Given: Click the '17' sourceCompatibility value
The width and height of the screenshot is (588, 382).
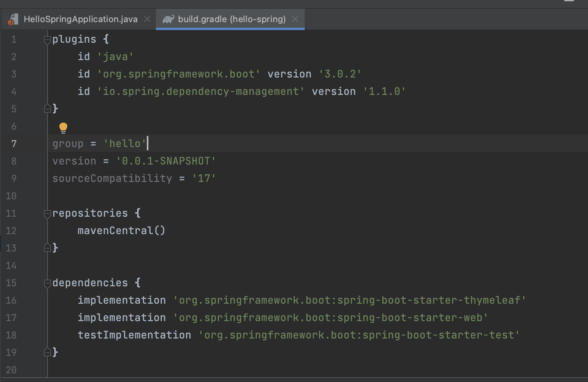Looking at the screenshot, I should (x=204, y=178).
